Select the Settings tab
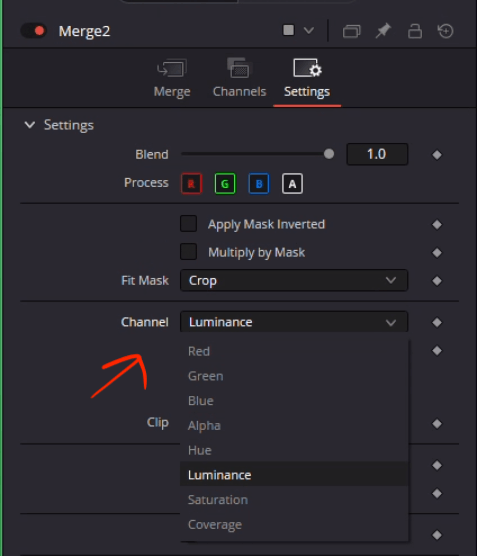This screenshot has height=556, width=477. coord(307,78)
